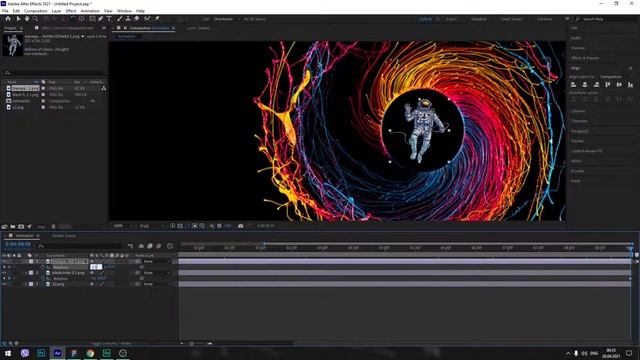This screenshot has height=360, width=640.
Task: Align layers to right edge
Action: point(596,84)
